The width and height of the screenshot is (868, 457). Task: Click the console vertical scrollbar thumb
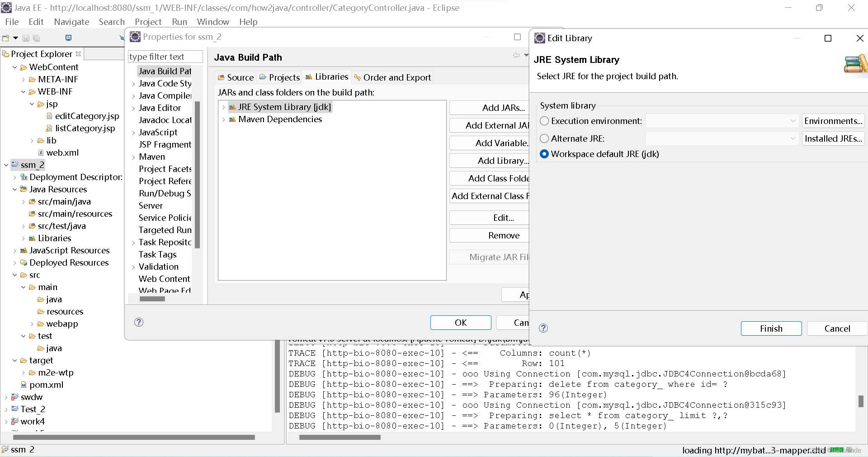pyautogui.click(x=860, y=401)
